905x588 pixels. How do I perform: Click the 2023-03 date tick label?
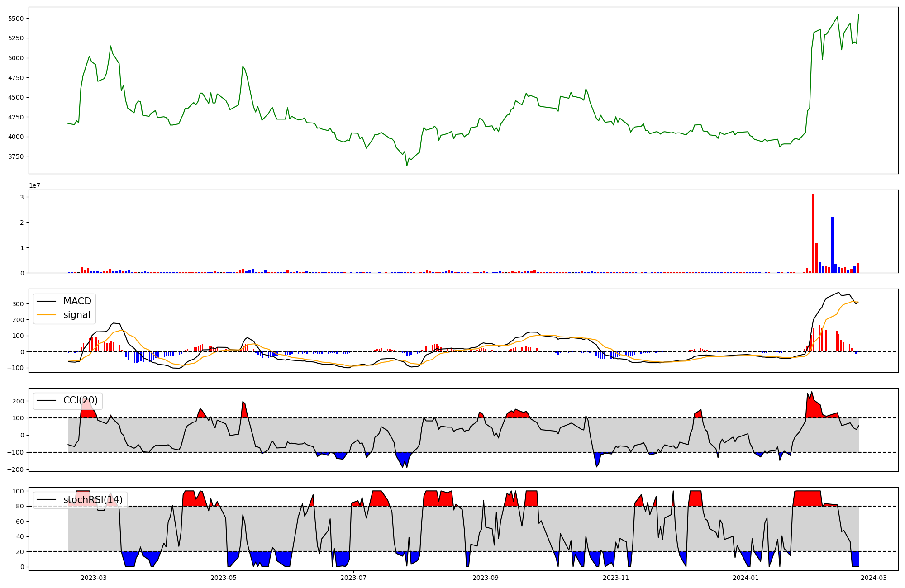pos(94,578)
